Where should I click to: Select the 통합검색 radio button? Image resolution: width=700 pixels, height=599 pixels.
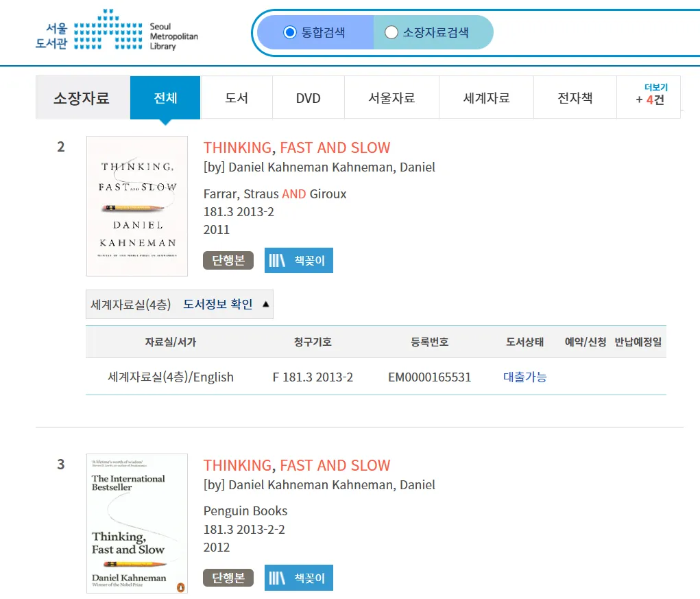click(x=290, y=32)
